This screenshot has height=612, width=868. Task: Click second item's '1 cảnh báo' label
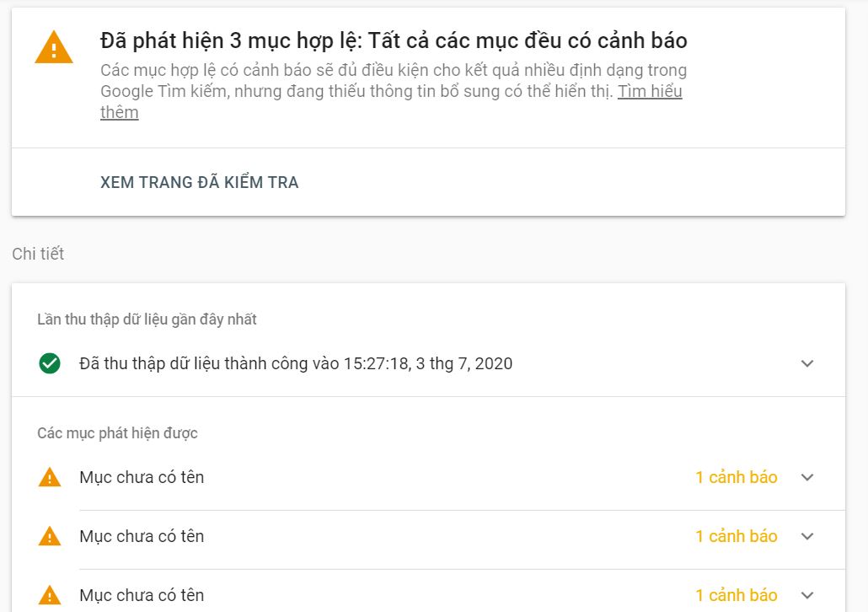click(x=737, y=536)
